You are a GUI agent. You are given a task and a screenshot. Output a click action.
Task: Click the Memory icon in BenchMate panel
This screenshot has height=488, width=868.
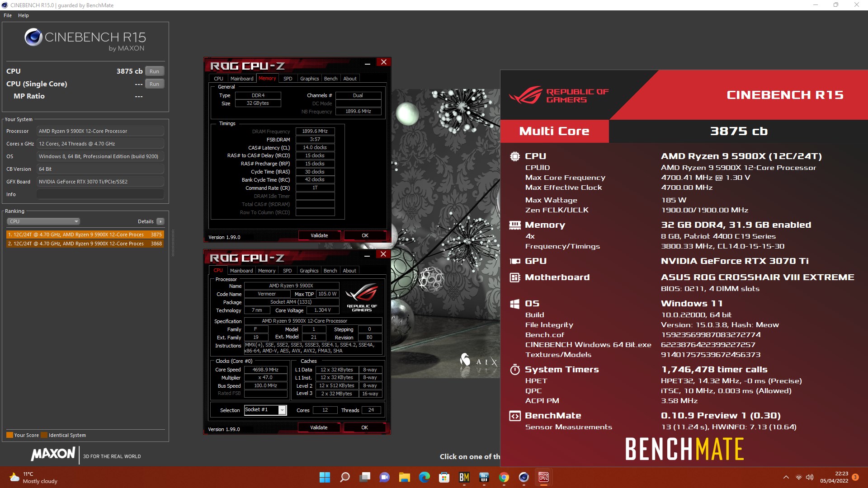click(515, 225)
